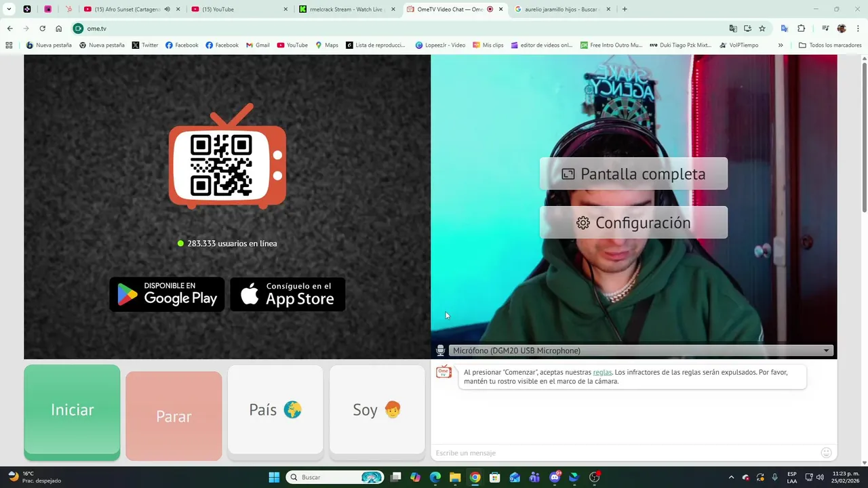Image resolution: width=868 pixels, height=488 pixels.
Task: Bookmark this page with the star icon
Action: pyautogui.click(x=762, y=28)
